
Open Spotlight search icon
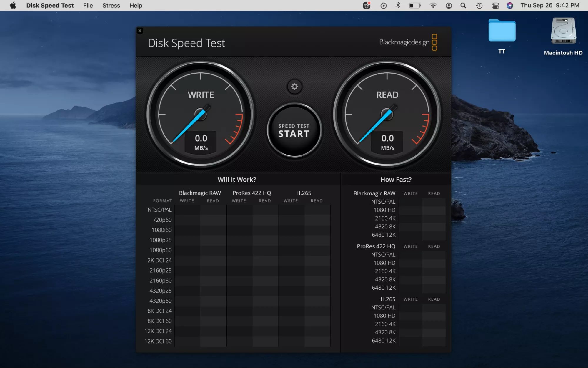[x=463, y=6]
